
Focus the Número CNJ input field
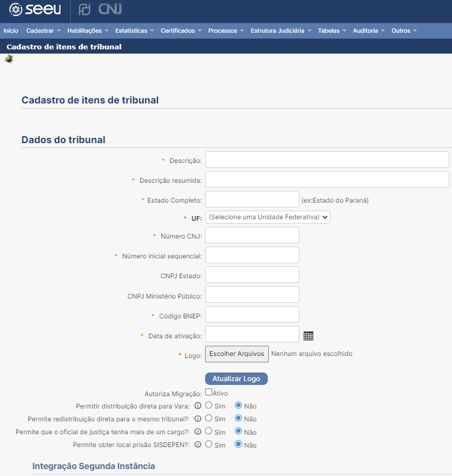(252, 235)
